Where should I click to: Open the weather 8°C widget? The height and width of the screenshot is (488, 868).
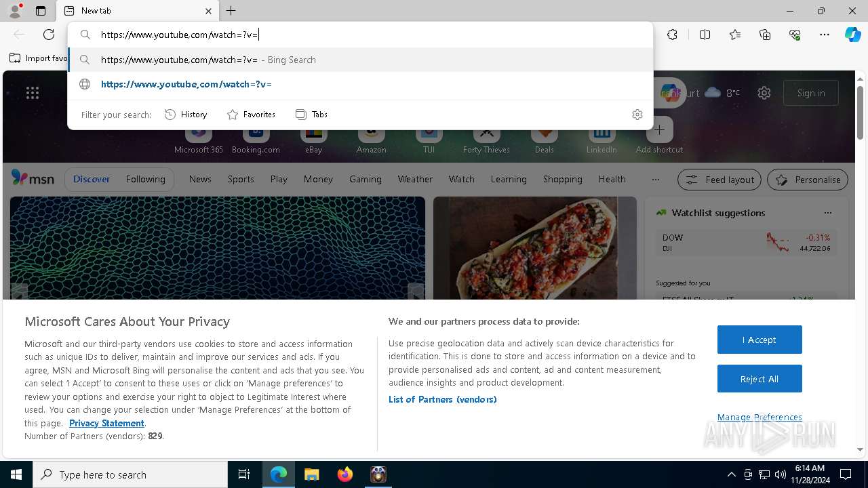tap(722, 93)
